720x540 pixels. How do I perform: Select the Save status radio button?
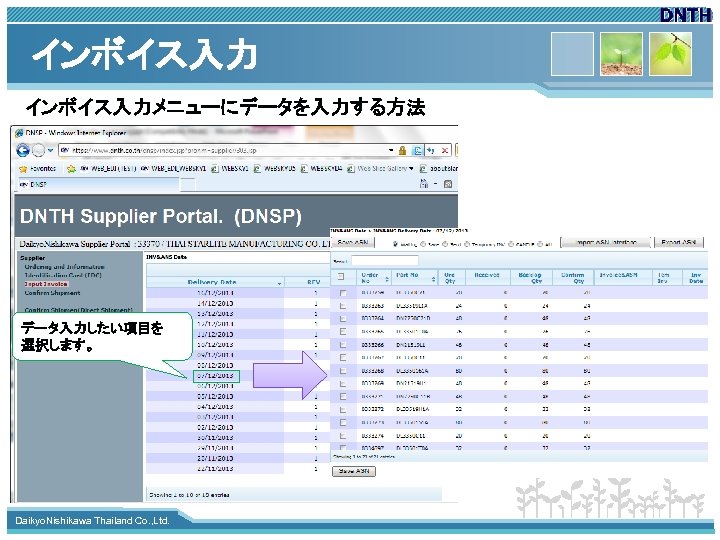click(x=423, y=244)
